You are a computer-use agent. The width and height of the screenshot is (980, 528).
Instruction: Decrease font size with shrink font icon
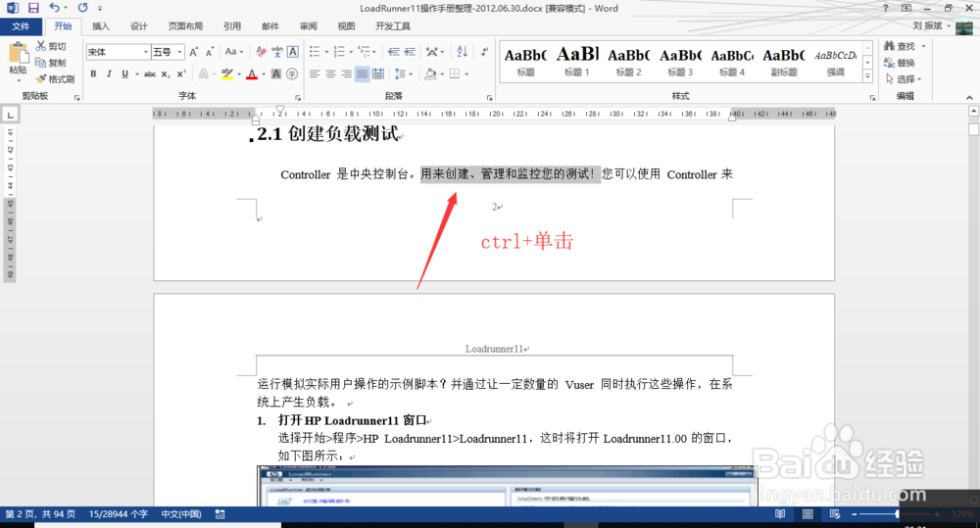tap(210, 52)
